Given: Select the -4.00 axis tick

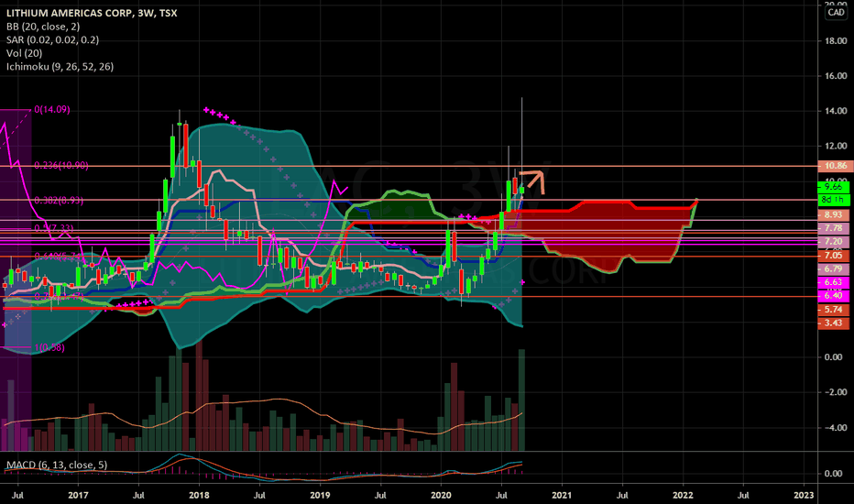Looking at the screenshot, I should pos(835,428).
